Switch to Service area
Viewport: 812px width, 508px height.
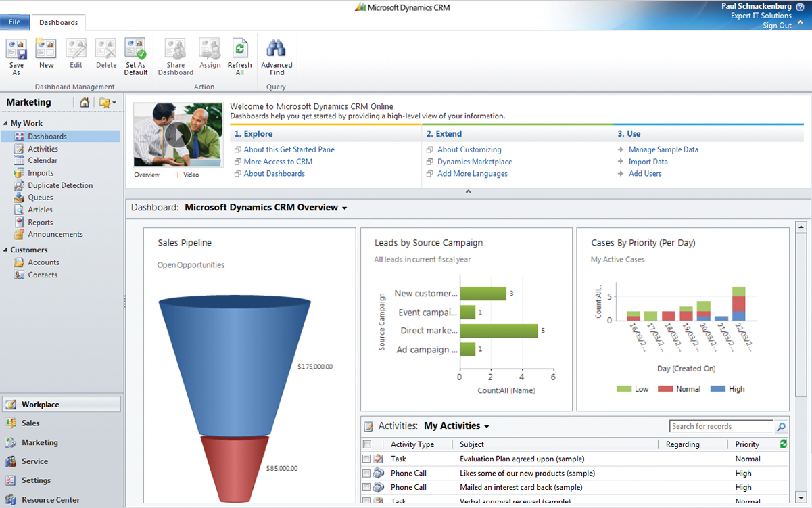(x=62, y=461)
